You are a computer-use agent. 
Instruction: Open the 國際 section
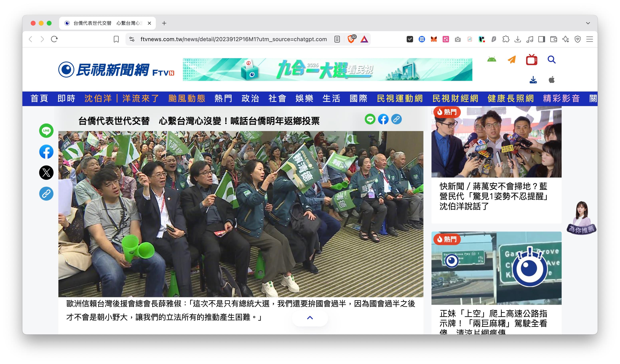(x=359, y=98)
